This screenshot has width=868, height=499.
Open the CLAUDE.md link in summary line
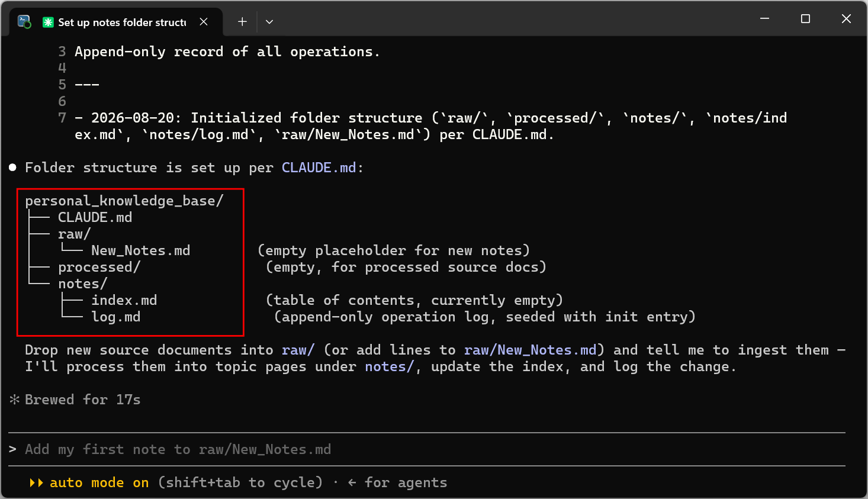click(x=319, y=168)
